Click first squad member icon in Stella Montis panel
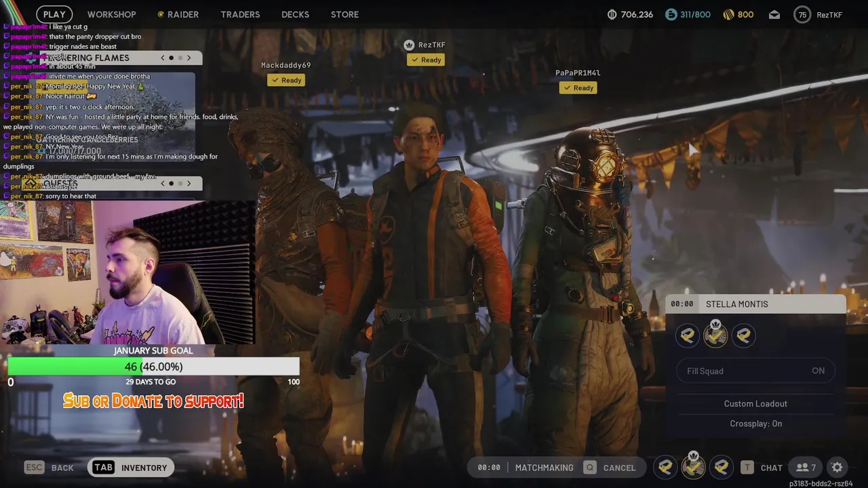The image size is (868, 488). (688, 335)
